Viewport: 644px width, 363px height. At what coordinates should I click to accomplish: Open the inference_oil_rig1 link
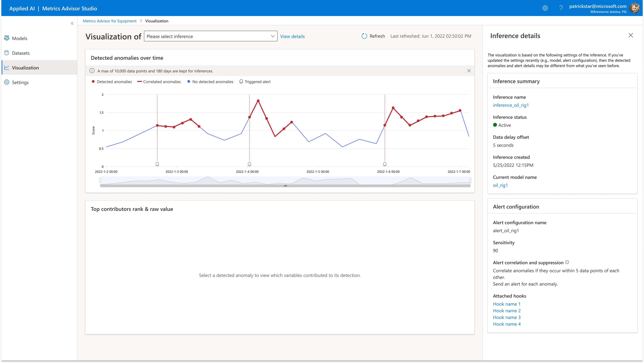point(511,105)
